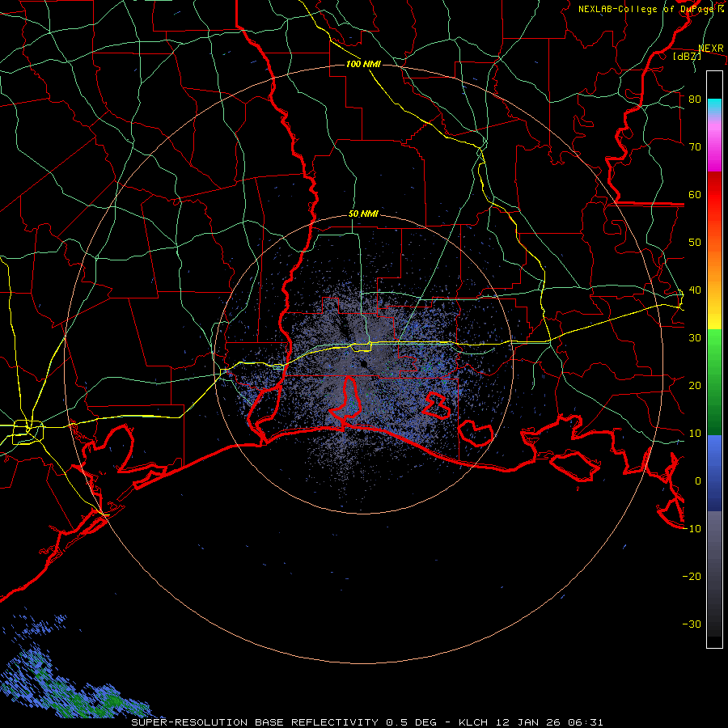The image size is (728, 728).
Task: Click the "0.5 DEG" tilt in caption
Action: pyautogui.click(x=412, y=722)
